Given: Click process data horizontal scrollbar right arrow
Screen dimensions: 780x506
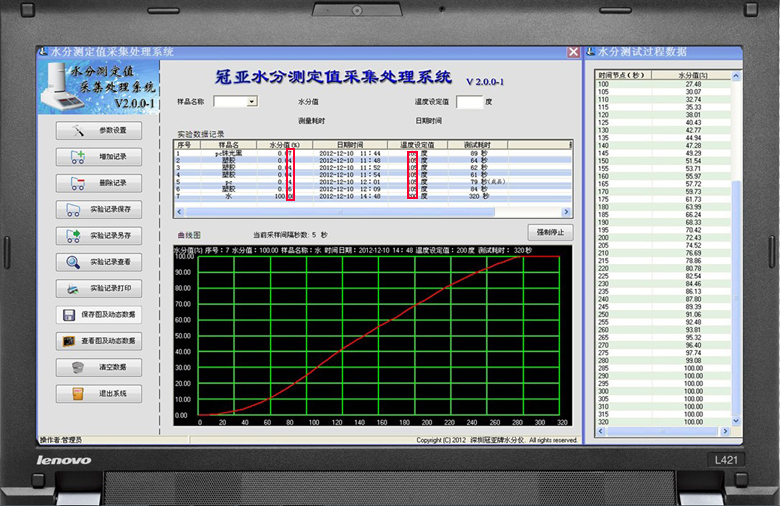Looking at the screenshot, I should (x=725, y=431).
